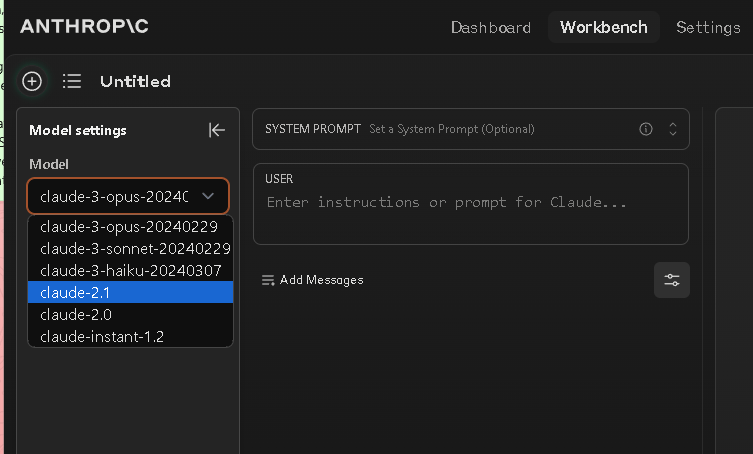Open the prompts list icon
Image resolution: width=753 pixels, height=454 pixels.
coord(72,81)
